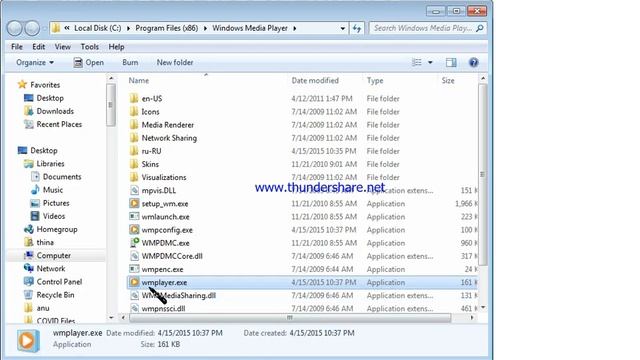Click the double chevron breadcrumb overflow
The height and width of the screenshot is (360, 640).
click(67, 28)
